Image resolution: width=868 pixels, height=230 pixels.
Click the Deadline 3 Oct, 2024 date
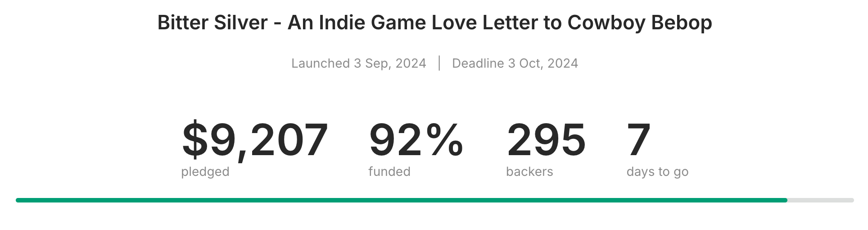(515, 63)
